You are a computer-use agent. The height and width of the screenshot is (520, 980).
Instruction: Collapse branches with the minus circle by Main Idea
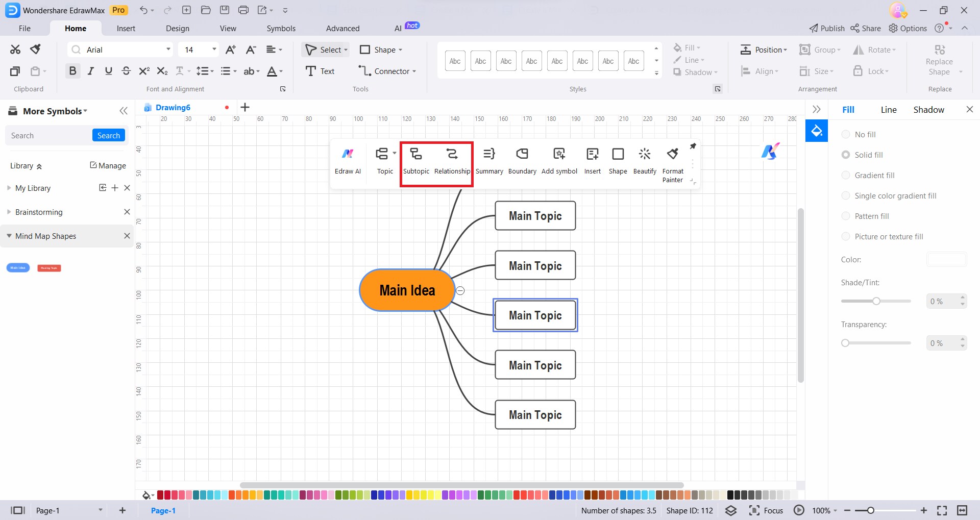(460, 290)
